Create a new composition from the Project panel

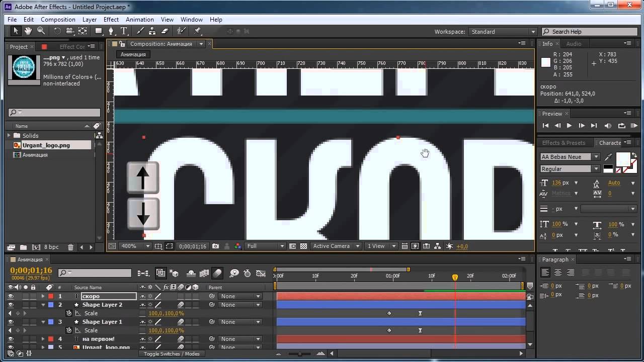click(36, 247)
